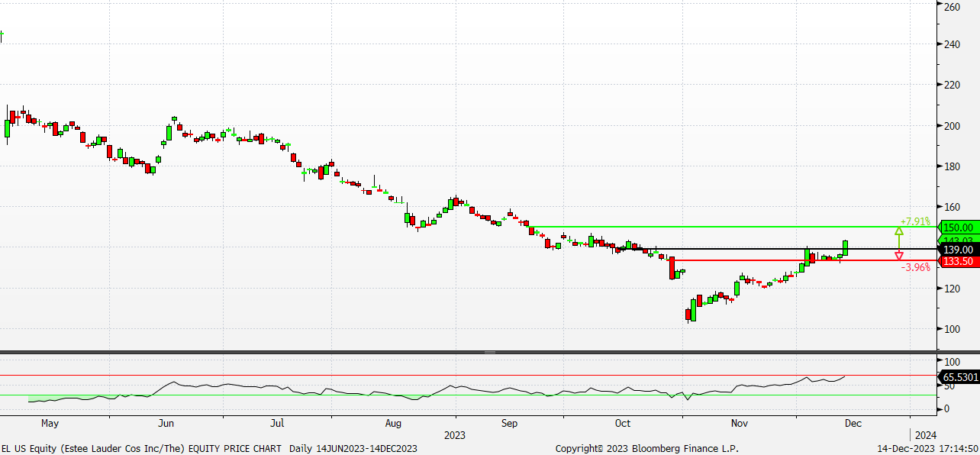Click the -3.96% loss annotation

[x=915, y=267]
